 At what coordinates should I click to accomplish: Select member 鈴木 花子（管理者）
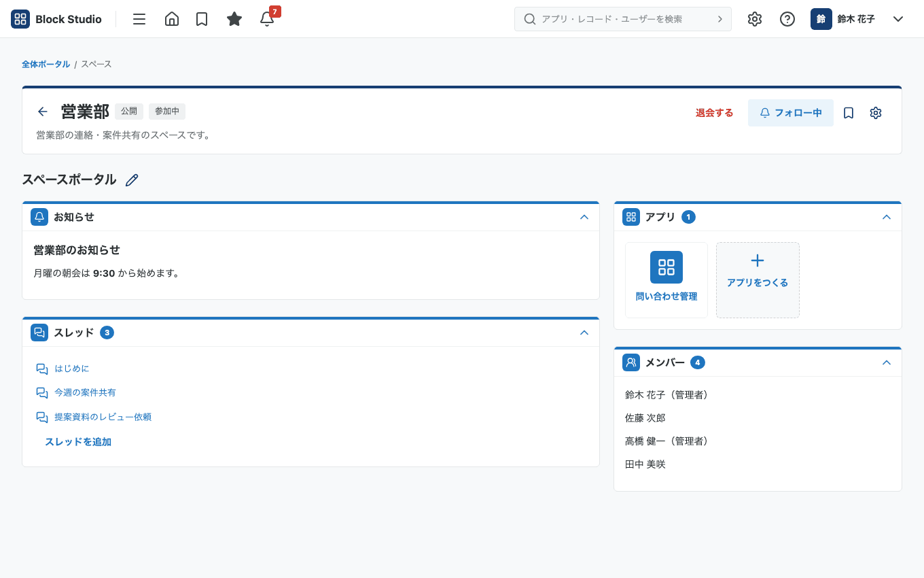(x=667, y=394)
